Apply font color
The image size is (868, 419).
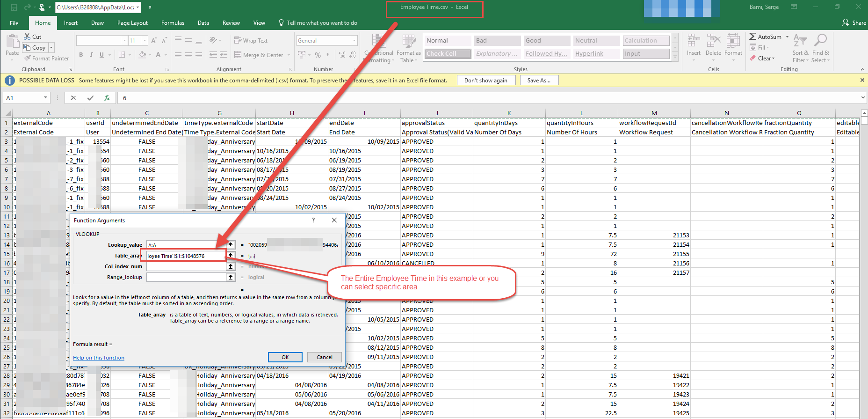pyautogui.click(x=158, y=55)
